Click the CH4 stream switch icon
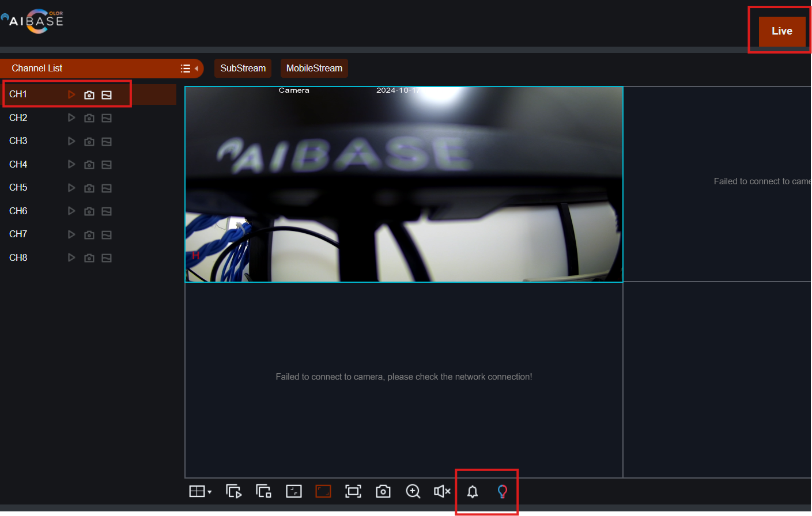 click(x=107, y=165)
